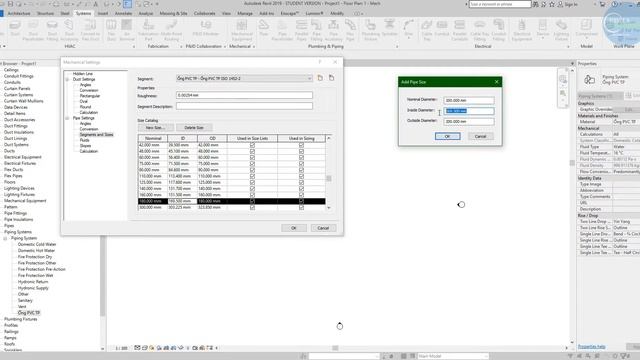This screenshot has height=360, width=640.
Task: Click Cancel in Add Pipe Size dialog
Action: pyautogui.click(x=480, y=136)
